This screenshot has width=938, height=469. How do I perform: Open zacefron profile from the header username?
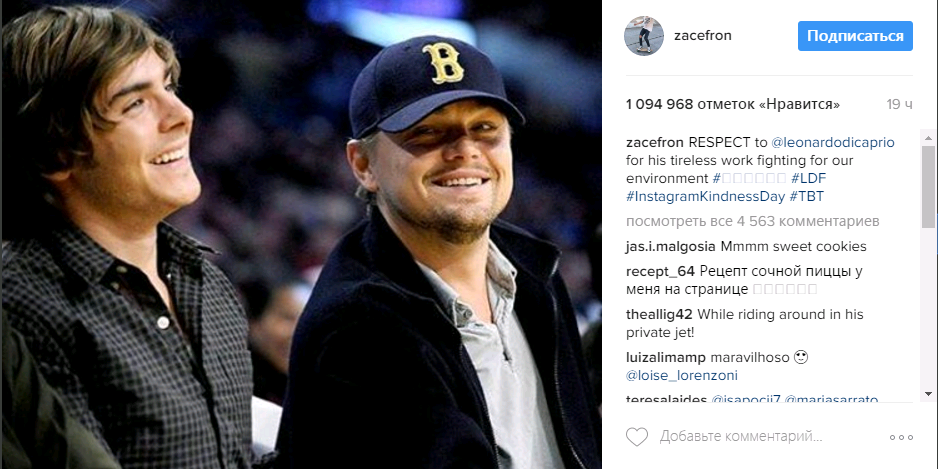click(703, 36)
